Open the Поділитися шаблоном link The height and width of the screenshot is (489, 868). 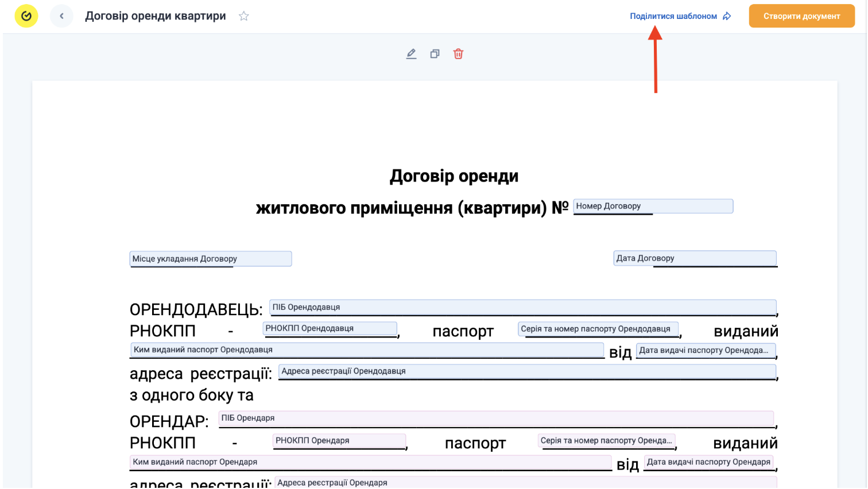click(x=673, y=16)
